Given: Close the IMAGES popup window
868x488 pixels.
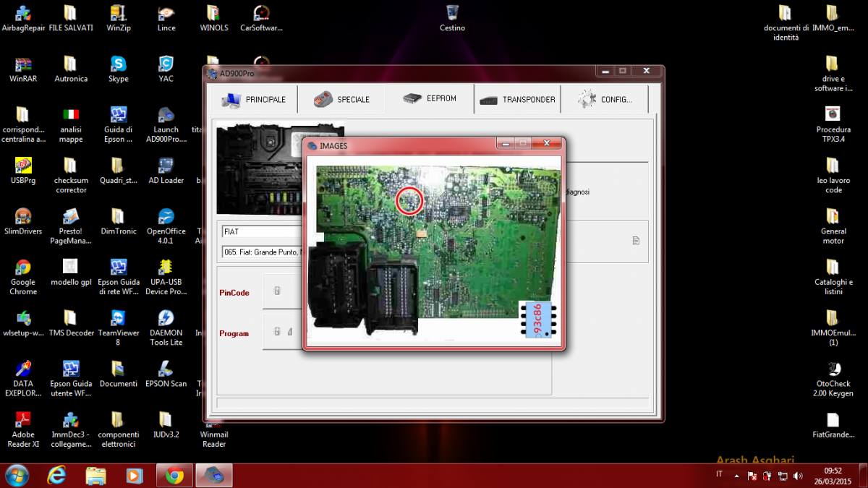Looking at the screenshot, I should tap(547, 144).
